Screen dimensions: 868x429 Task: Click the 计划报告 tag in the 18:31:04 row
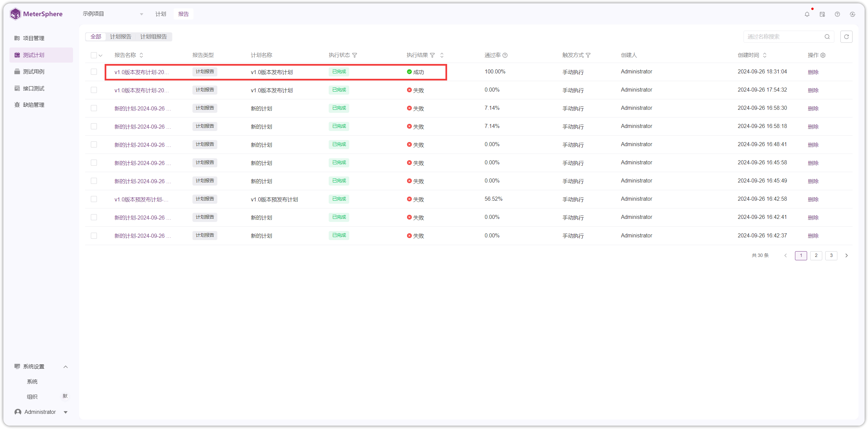[205, 72]
